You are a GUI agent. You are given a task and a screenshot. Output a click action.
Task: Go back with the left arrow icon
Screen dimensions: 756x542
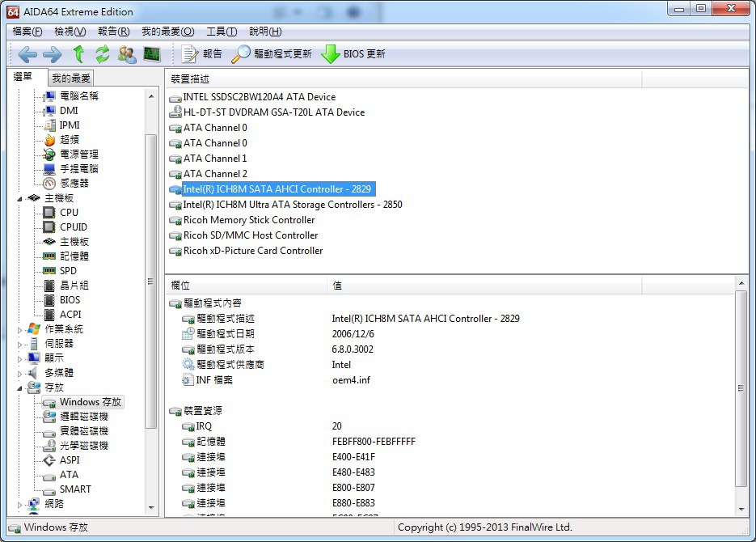coord(27,54)
